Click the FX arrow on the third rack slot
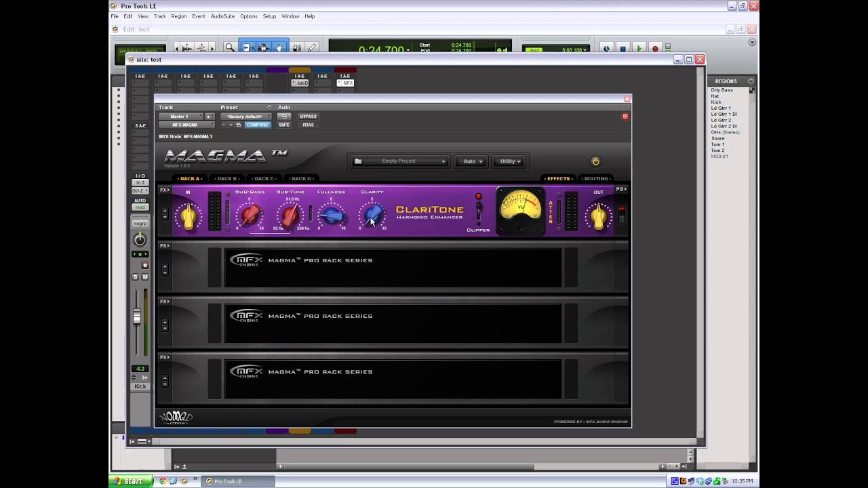The image size is (868, 488). (x=165, y=302)
